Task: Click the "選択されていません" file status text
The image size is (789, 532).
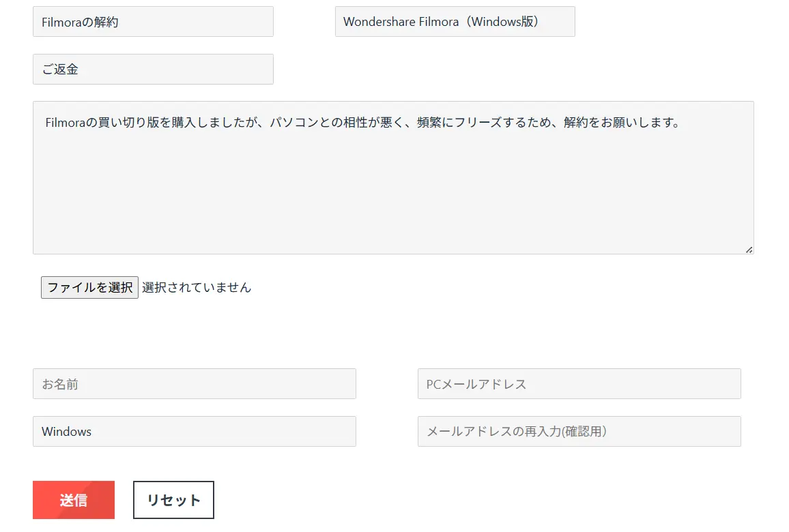Action: coord(197,288)
